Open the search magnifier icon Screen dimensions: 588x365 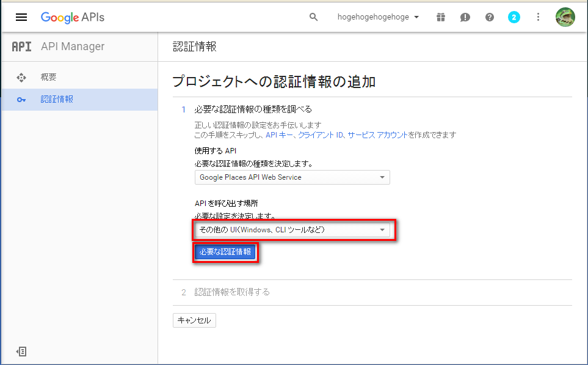click(313, 17)
